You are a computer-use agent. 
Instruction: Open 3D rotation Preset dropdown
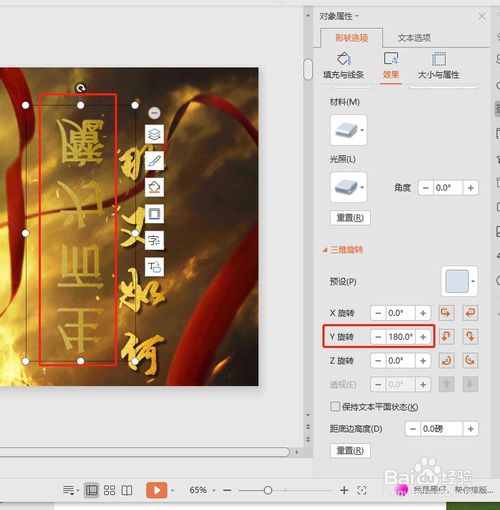point(459,281)
